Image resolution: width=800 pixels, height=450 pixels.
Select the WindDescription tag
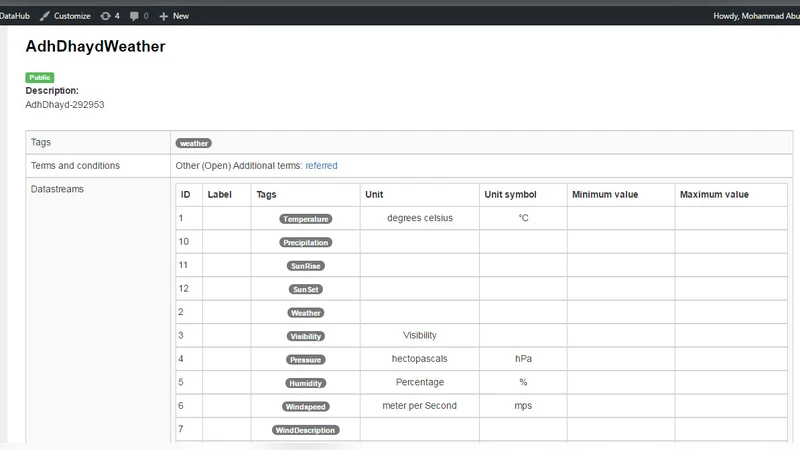[305, 430]
